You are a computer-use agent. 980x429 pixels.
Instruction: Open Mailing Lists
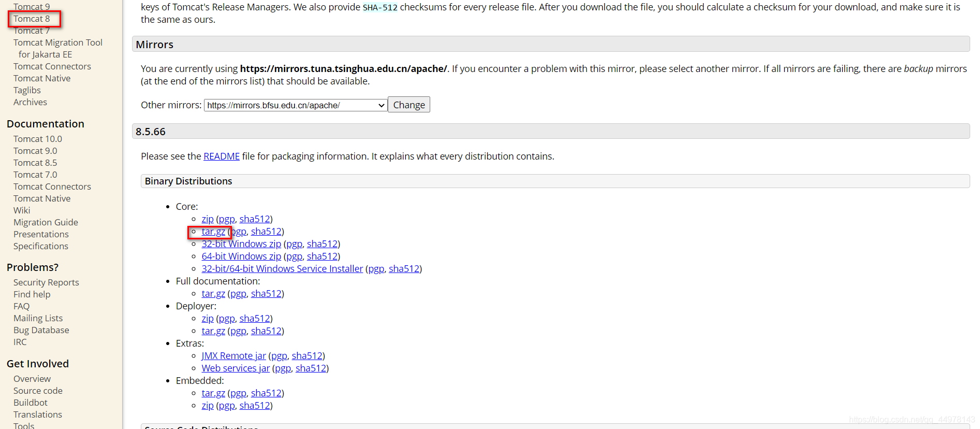[38, 318]
